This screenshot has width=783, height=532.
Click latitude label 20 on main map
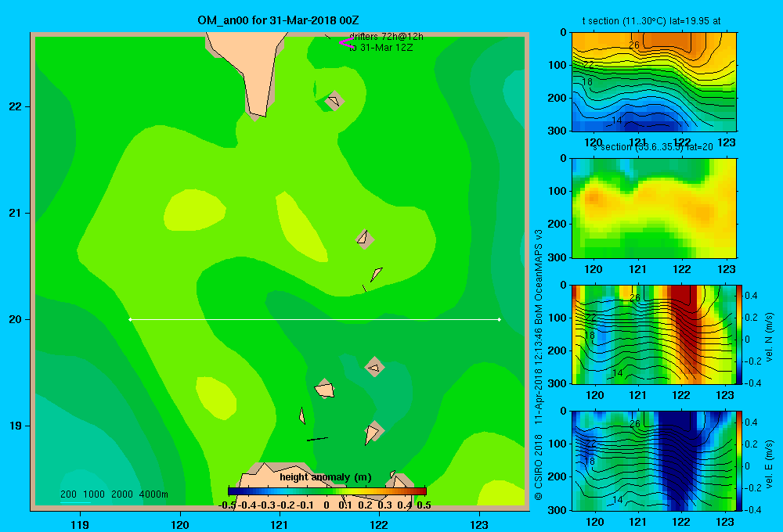pos(16,319)
